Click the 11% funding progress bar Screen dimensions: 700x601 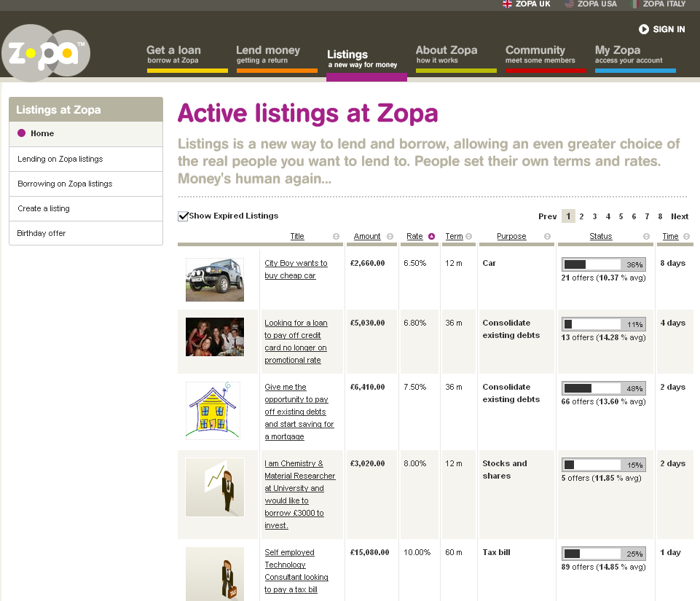point(604,324)
